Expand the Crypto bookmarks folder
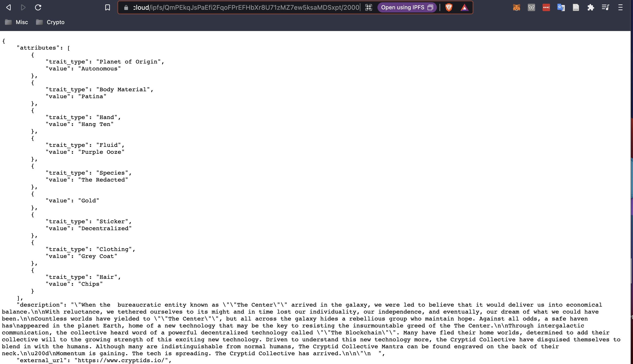 click(x=50, y=22)
